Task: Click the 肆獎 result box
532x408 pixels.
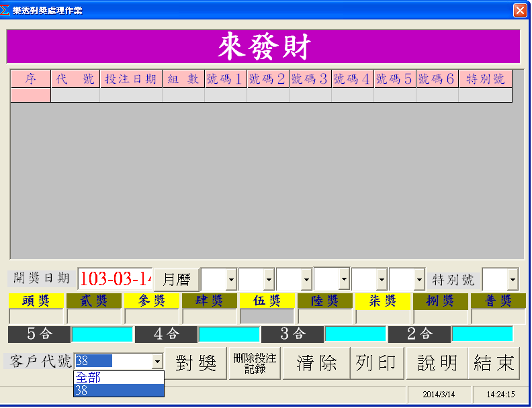Action: tap(210, 317)
